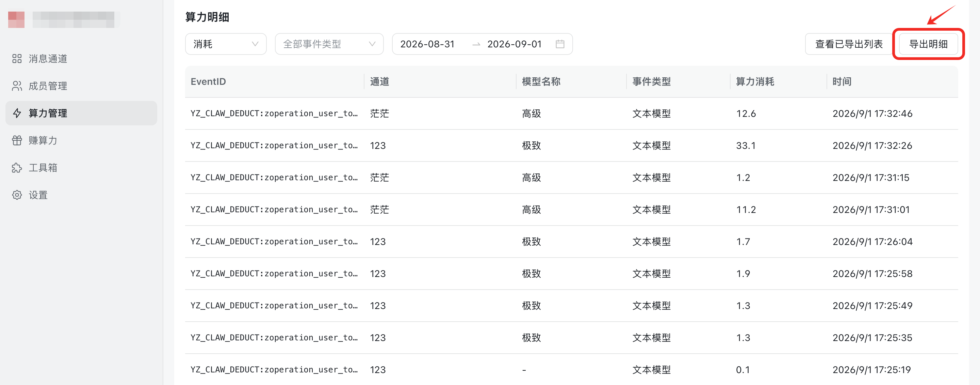Edit the start date 2026-08-31
The width and height of the screenshot is (980, 385).
(x=427, y=44)
